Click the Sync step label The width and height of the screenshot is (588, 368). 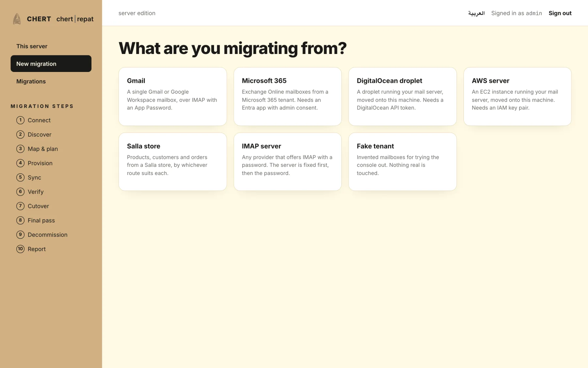(x=34, y=177)
